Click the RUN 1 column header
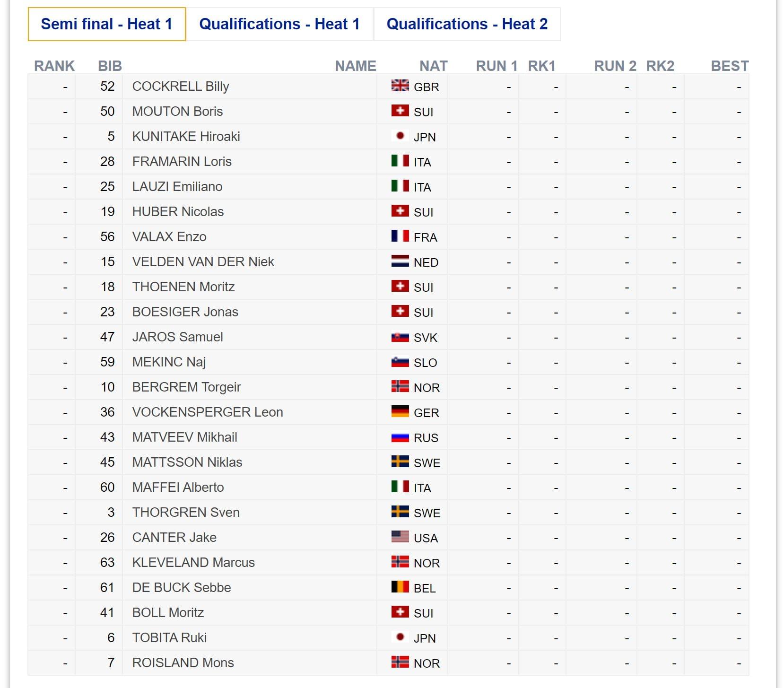The width and height of the screenshot is (784, 688). click(x=497, y=66)
